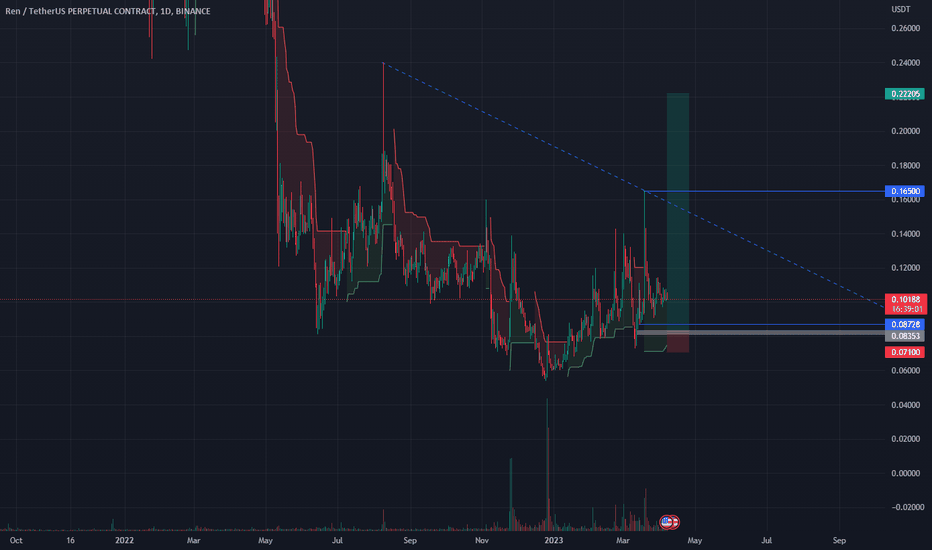The image size is (932, 550).
Task: Click the 0.12000 price axis label
Action: 905,268
